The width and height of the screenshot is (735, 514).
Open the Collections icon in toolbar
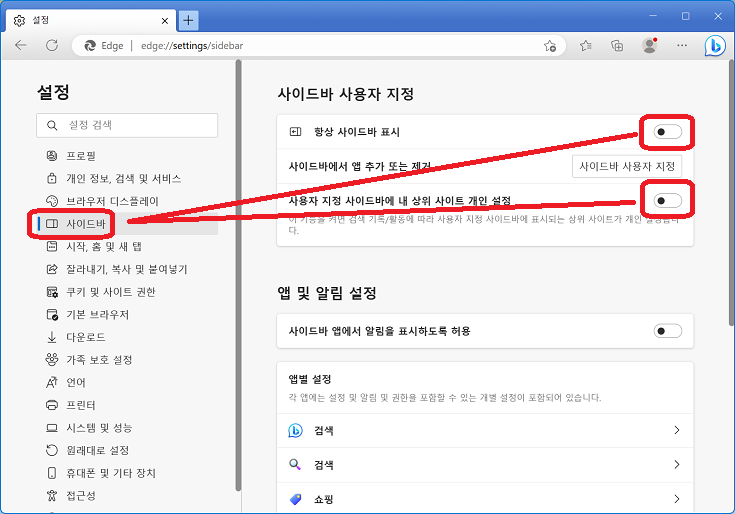pyautogui.click(x=617, y=45)
